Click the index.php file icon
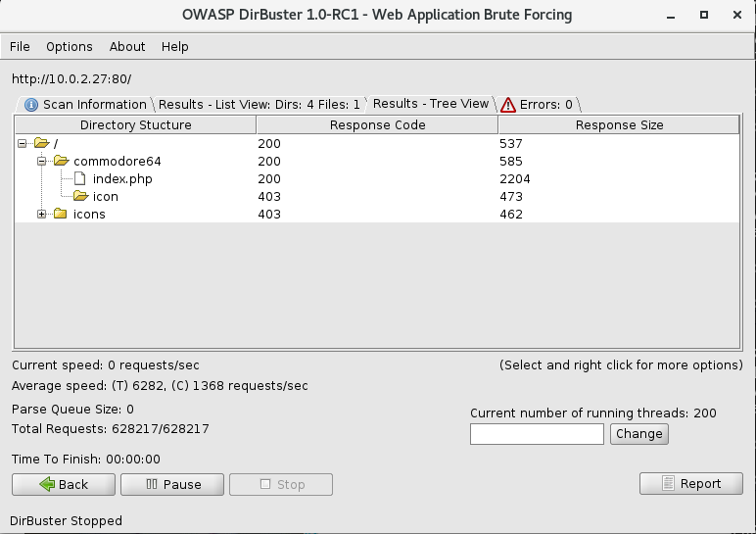Viewport: 756px width, 534px height. (80, 178)
